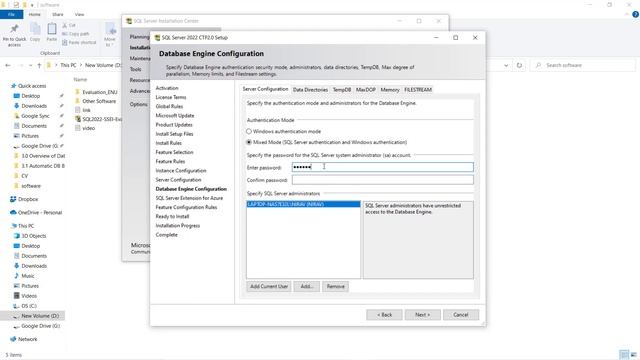
Task: Click Explorer back navigation arrow
Action: click(8, 65)
